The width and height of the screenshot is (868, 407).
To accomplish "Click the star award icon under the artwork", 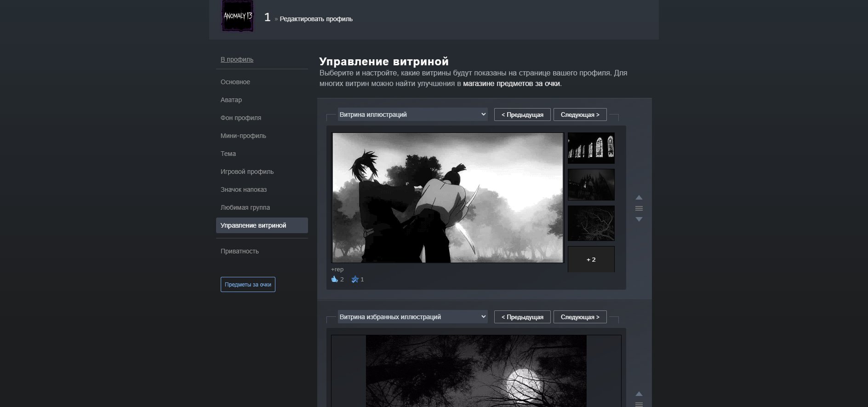I will [x=354, y=279].
